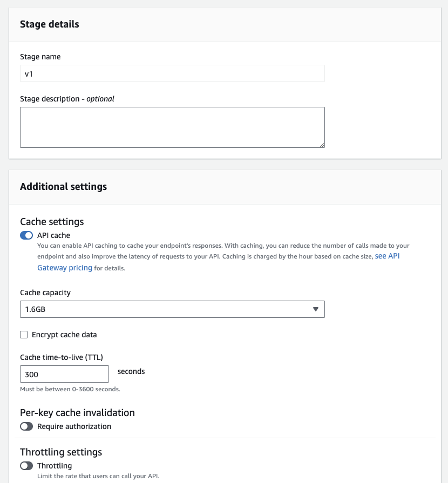Click the "Cache capacity" label text
The image size is (448, 483).
tap(45, 292)
